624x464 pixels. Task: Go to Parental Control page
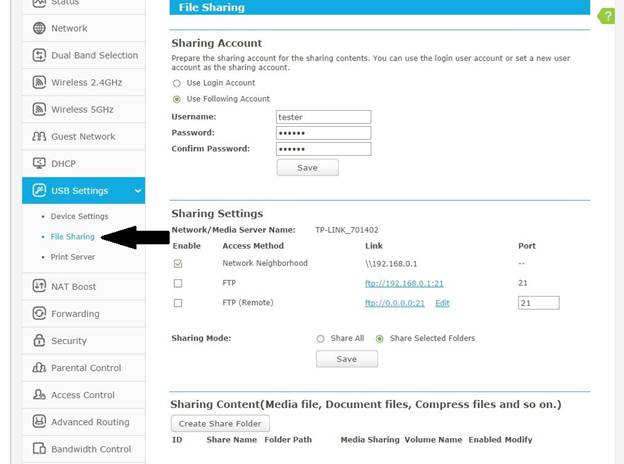tap(84, 368)
